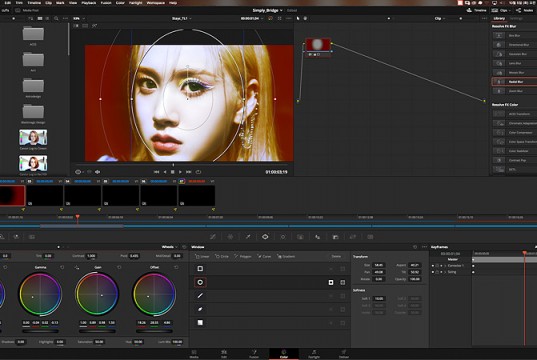The height and width of the screenshot is (360, 537).
Task: Click the Clips button at top right
Action: 500,11
